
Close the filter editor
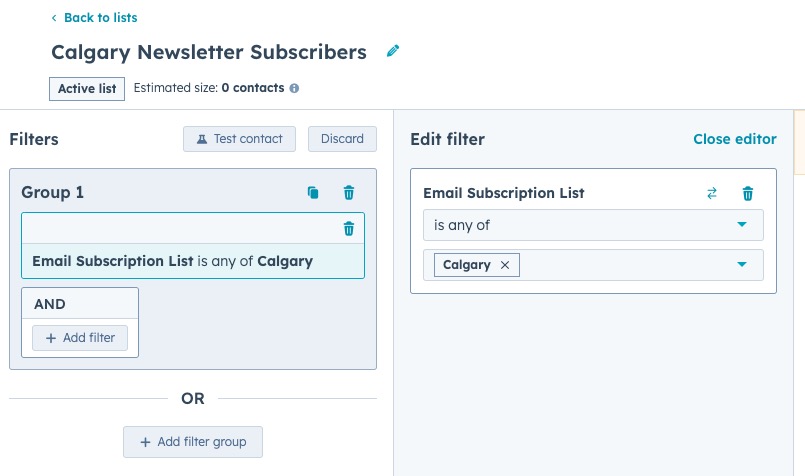click(x=734, y=139)
